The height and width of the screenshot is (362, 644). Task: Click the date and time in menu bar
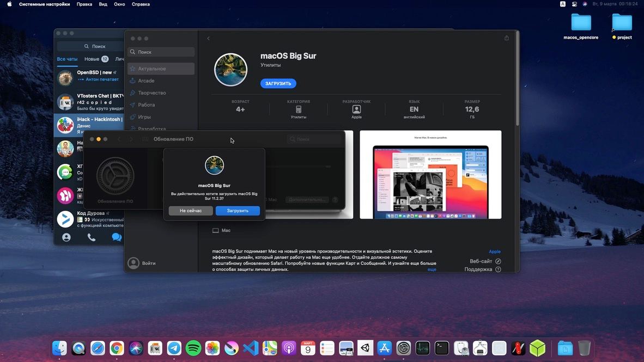click(615, 4)
